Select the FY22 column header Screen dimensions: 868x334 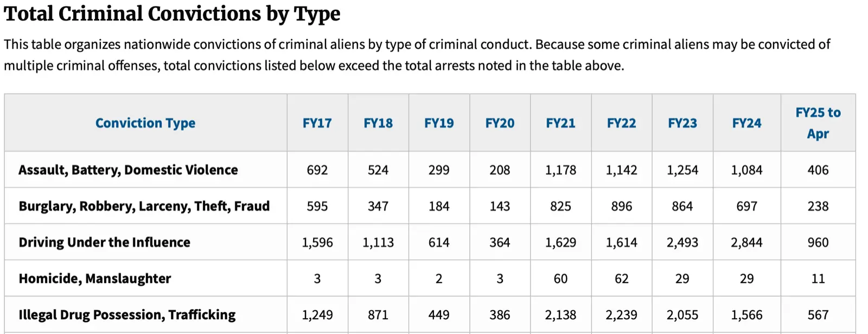[x=621, y=123]
